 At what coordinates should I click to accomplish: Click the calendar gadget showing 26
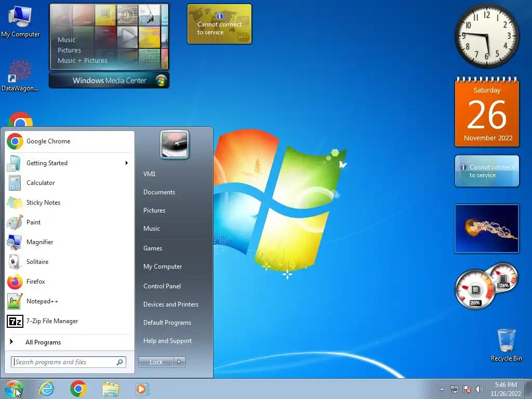(x=487, y=112)
